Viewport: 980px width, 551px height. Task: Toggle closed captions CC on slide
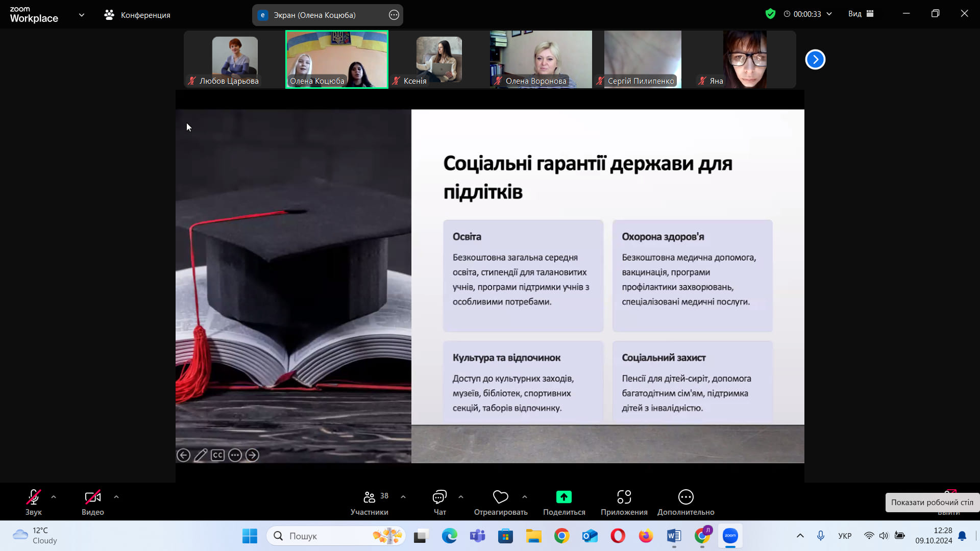coord(218,455)
